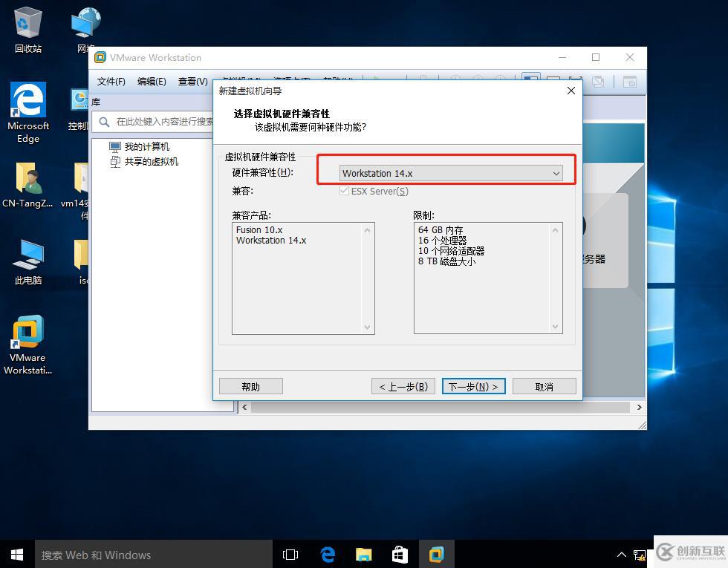Click the library search input field
The image size is (728, 568).
click(163, 121)
